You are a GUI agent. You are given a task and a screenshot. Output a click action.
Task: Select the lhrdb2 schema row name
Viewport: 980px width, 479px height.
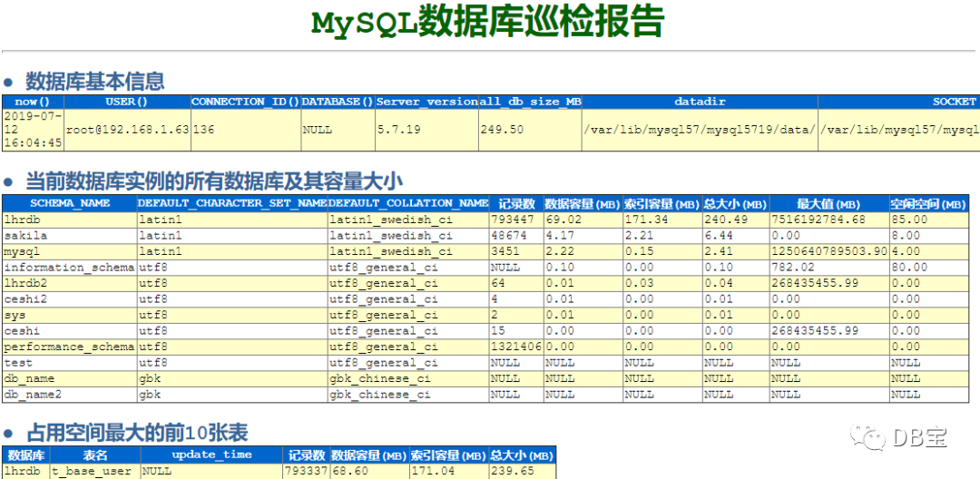70,283
